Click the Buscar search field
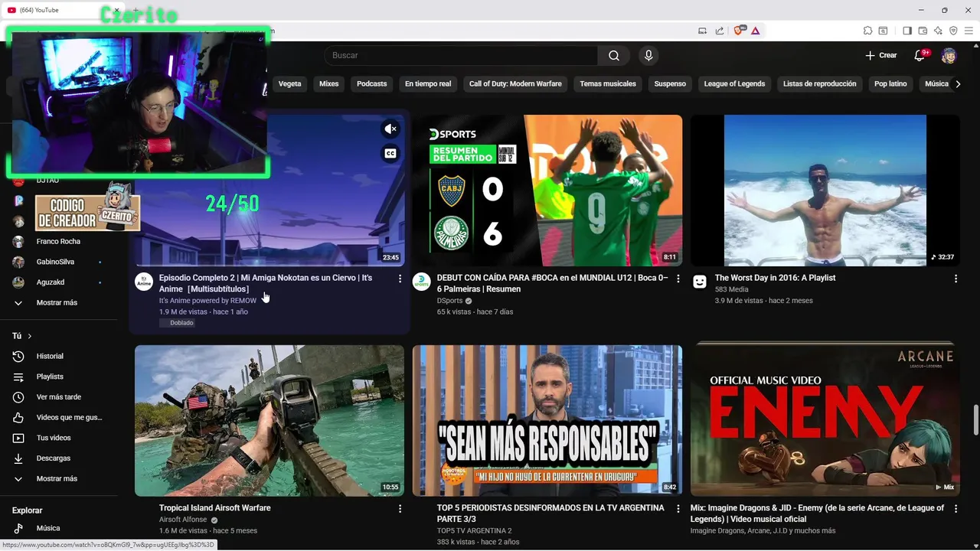Viewport: 980px width, 551px height. [x=461, y=55]
